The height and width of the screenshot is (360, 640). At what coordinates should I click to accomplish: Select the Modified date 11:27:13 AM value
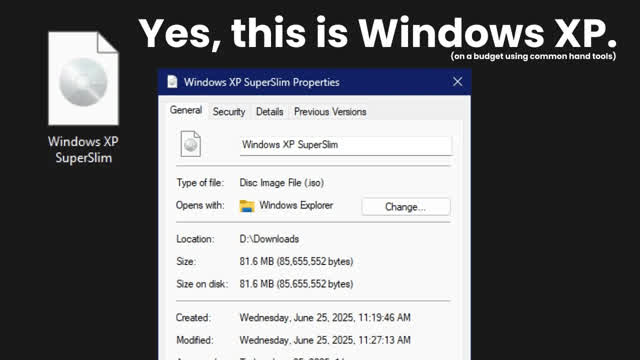pos(325,340)
